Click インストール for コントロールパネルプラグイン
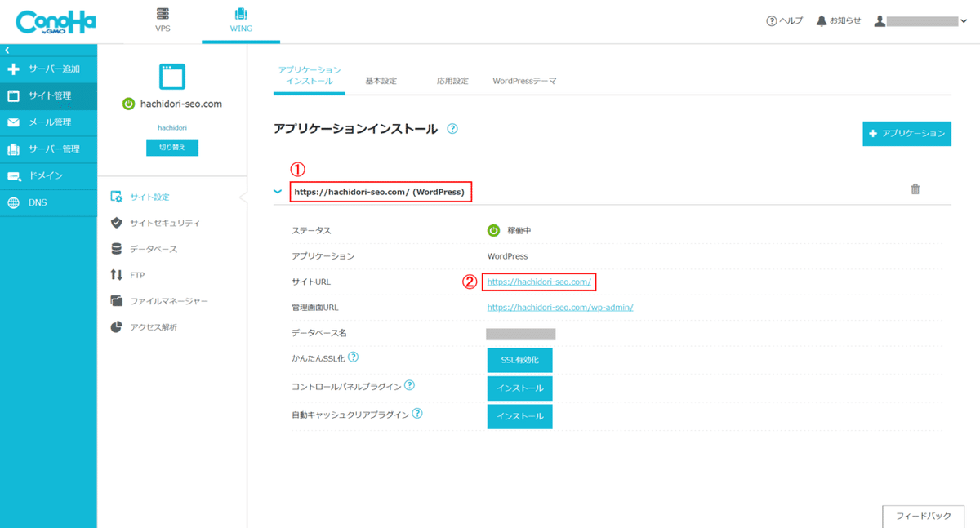This screenshot has width=980, height=528. 520,388
